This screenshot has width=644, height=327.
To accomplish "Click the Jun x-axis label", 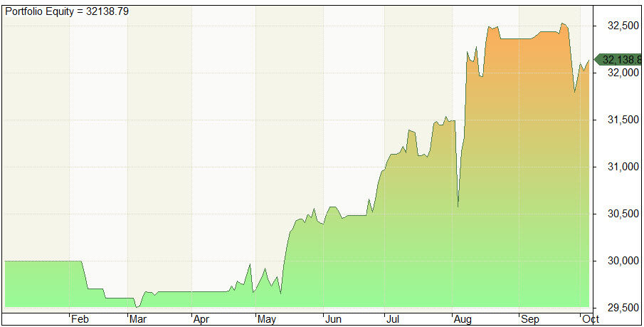I will 333,319.
